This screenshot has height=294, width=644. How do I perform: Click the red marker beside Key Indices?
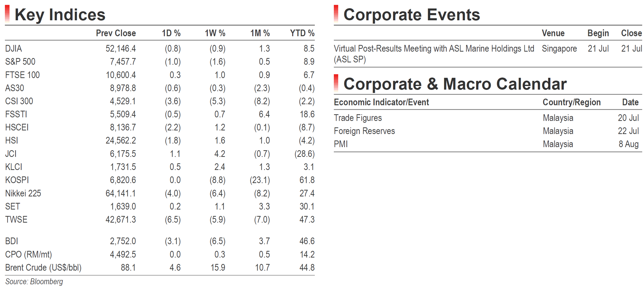(x=7, y=13)
